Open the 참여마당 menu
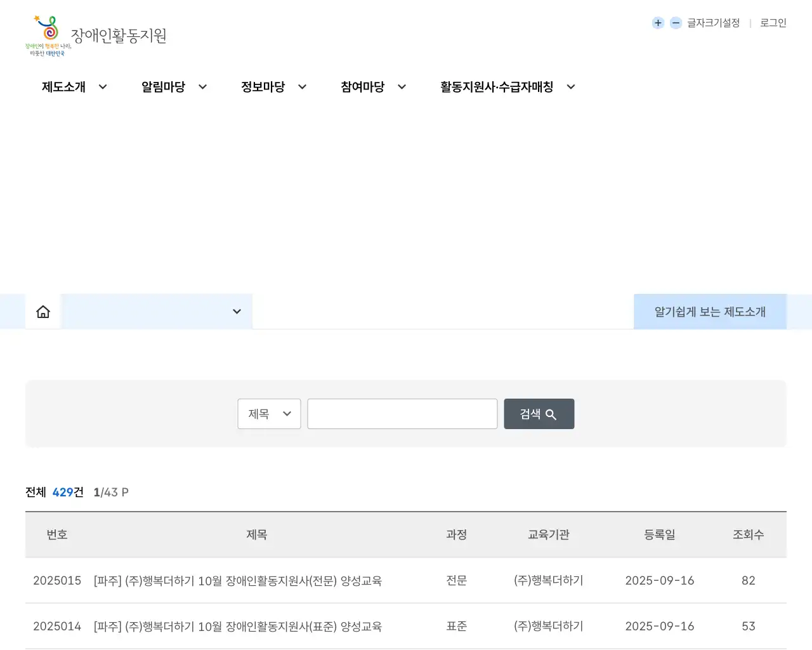This screenshot has width=812, height=650. 362,87
